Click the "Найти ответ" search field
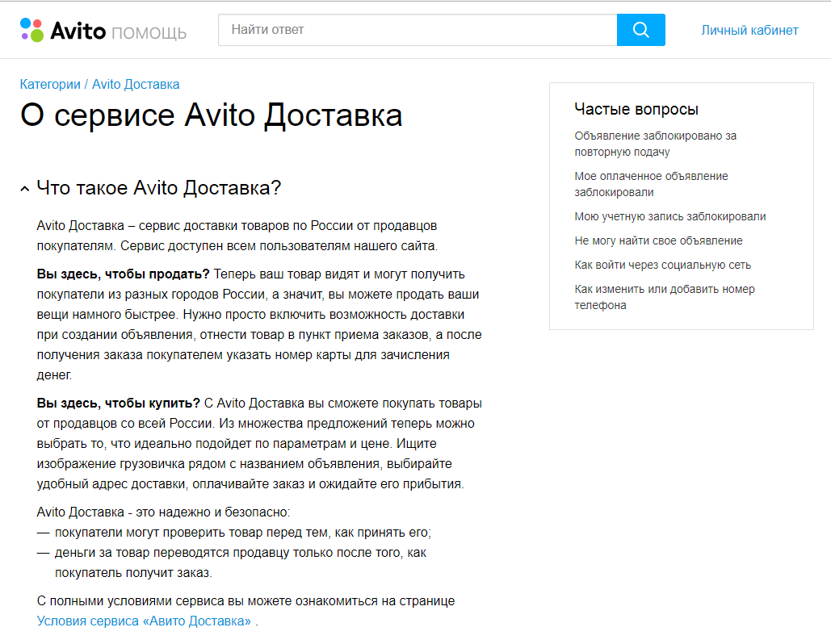Image resolution: width=831 pixels, height=644 pixels. (x=418, y=30)
